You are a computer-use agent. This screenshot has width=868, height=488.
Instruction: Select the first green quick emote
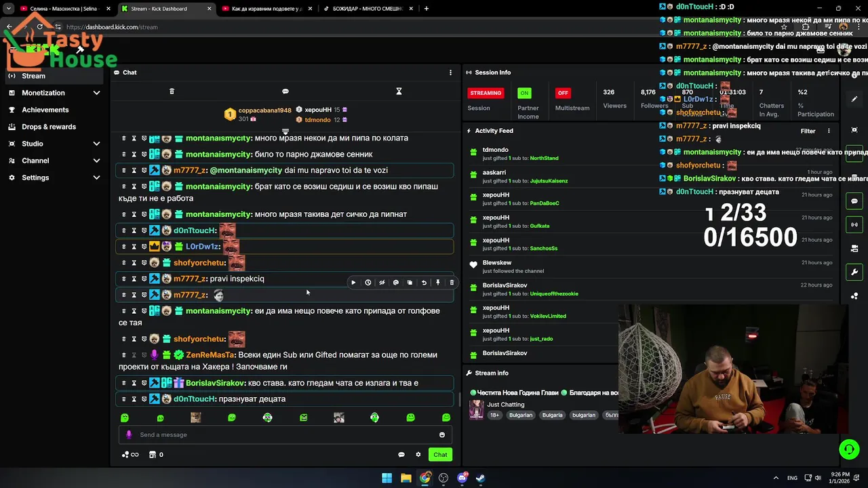point(124,418)
